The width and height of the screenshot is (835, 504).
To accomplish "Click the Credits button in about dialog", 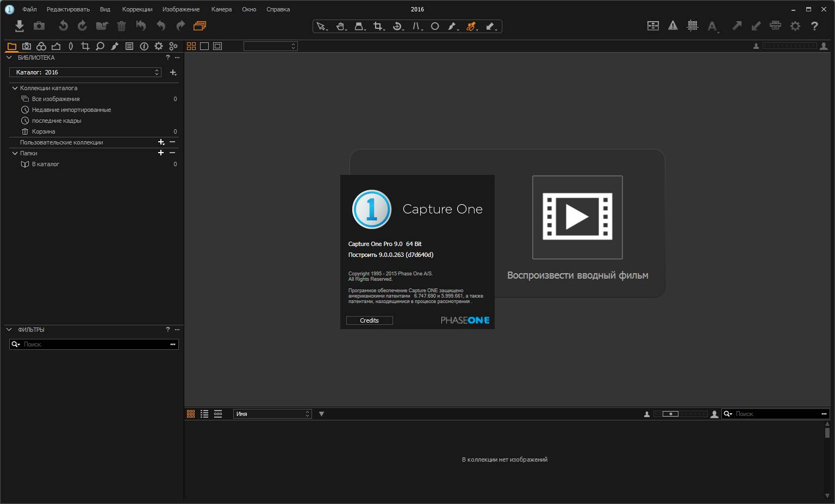I will coord(370,320).
